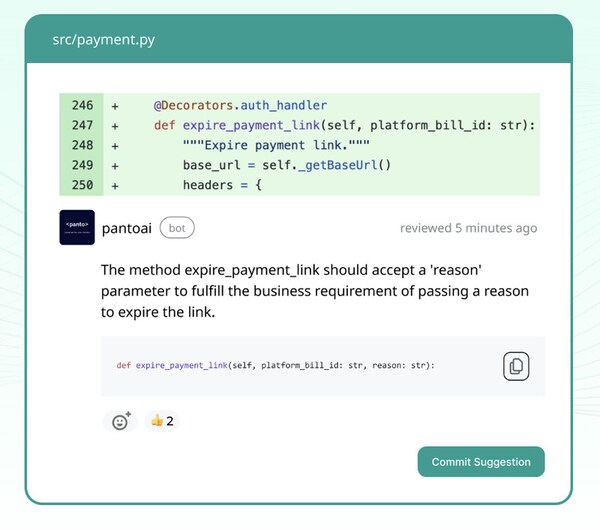Select line number 247 in the diff
This screenshot has width=600, height=529.
coord(82,125)
